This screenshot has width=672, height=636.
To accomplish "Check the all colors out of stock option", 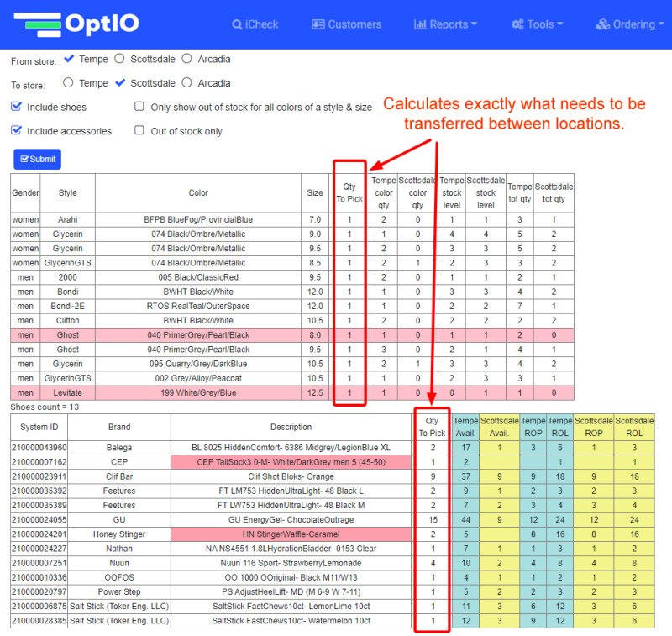I will [139, 108].
